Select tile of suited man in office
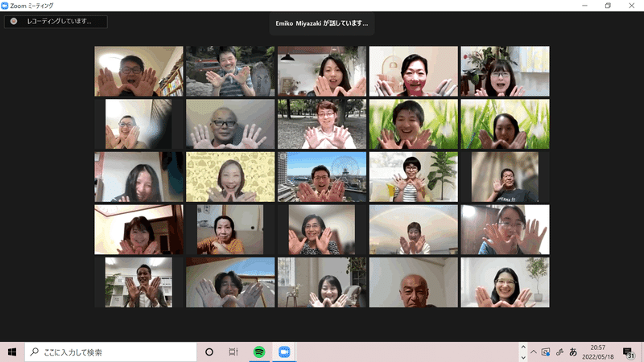 click(138, 282)
